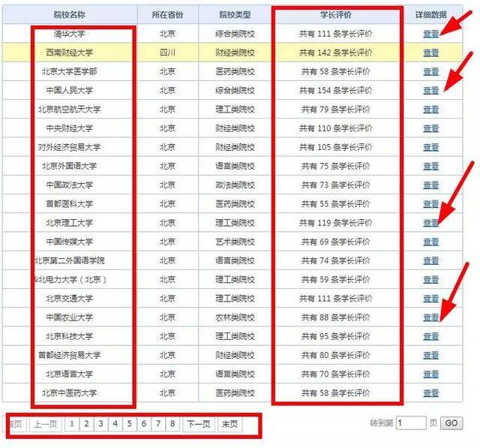Click 共有 154 条学长评价 cell
This screenshot has height=448, width=480.
coord(336,91)
